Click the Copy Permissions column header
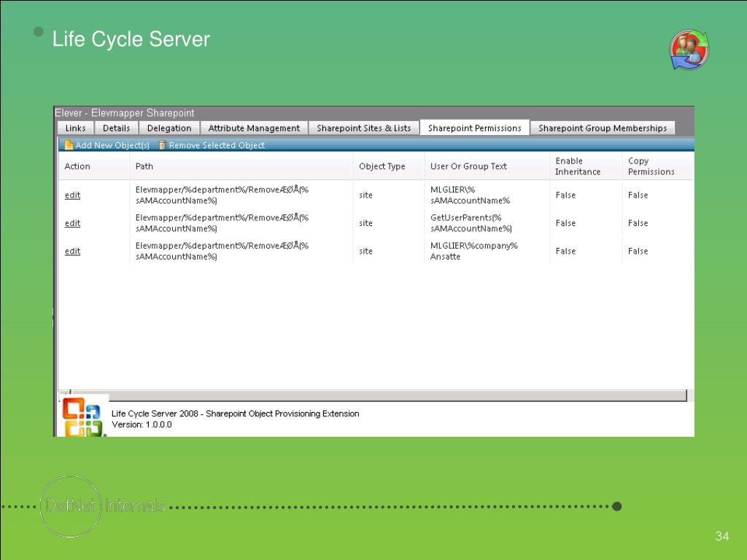The width and height of the screenshot is (747, 560). point(651,166)
